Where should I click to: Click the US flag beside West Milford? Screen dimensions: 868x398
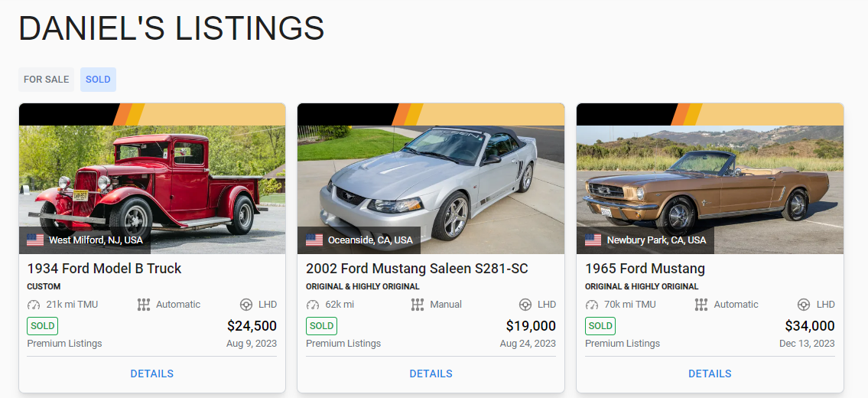pos(35,240)
